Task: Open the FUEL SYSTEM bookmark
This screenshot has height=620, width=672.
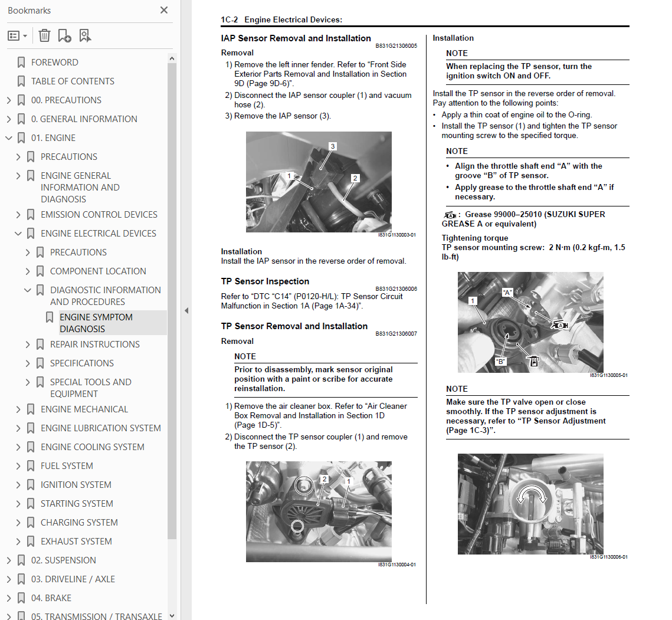Action: (67, 466)
